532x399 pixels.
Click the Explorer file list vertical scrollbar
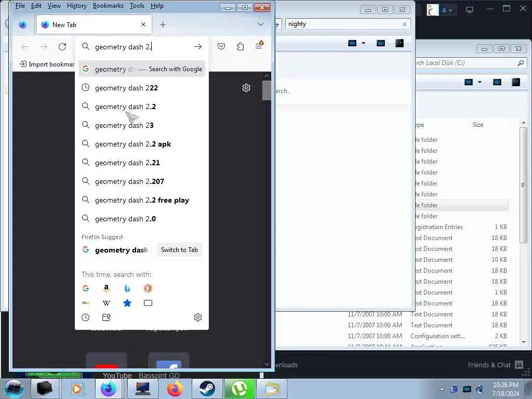coord(524,185)
